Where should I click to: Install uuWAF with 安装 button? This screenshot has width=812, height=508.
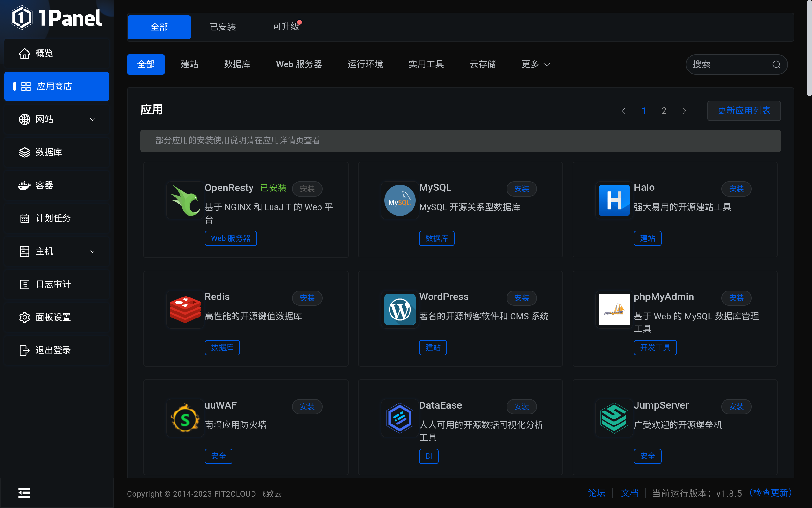[307, 406]
